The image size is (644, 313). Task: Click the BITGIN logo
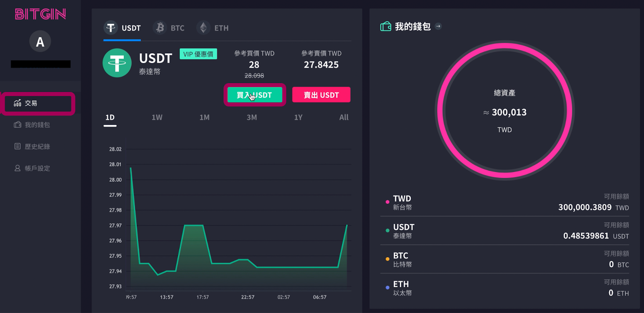[x=40, y=15]
